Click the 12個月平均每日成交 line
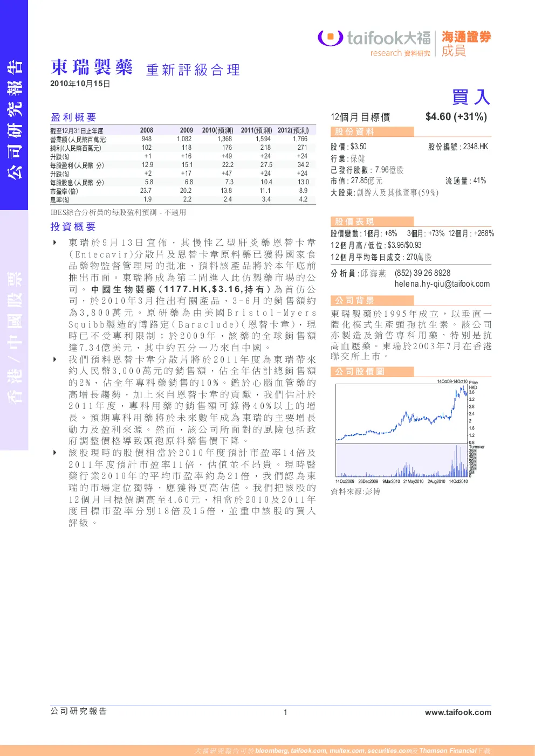The width and height of the screenshot is (535, 756). [x=381, y=258]
